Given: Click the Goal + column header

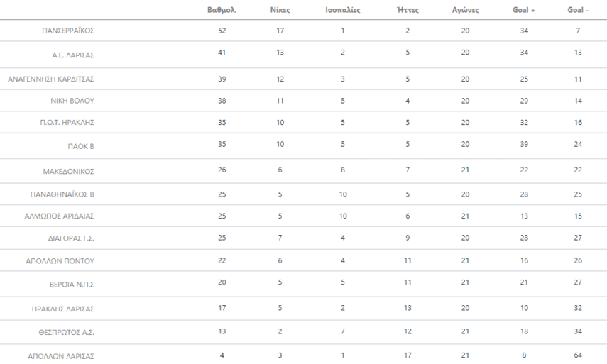Looking at the screenshot, I should point(524,11).
